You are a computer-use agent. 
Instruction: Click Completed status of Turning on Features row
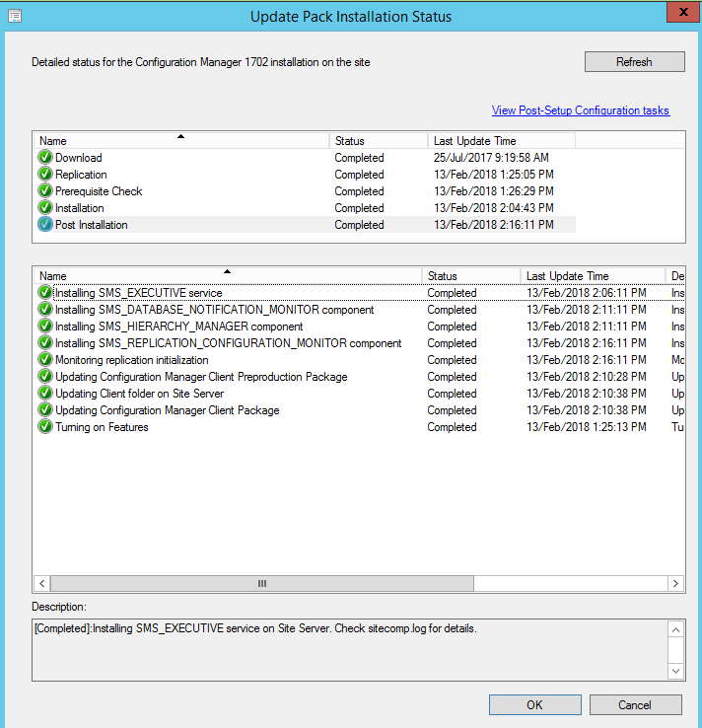[452, 427]
